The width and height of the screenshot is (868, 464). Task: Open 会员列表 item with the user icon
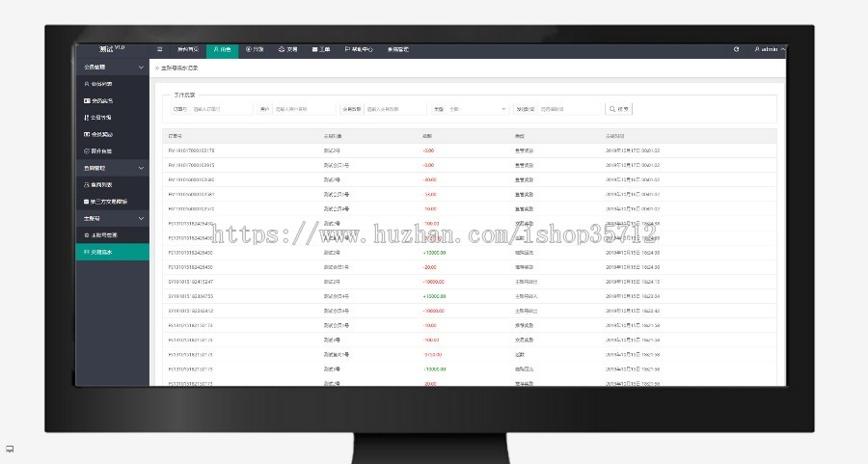coord(113,84)
